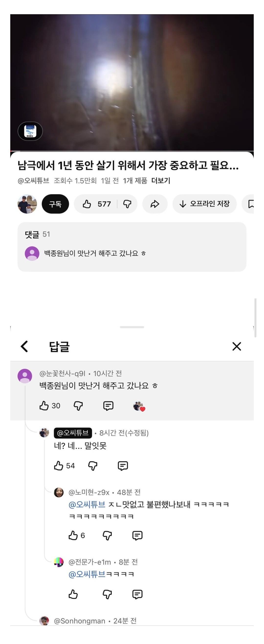Viewport: 264px width, 644px height.
Task: Like 오씨튜브's reply with 54 likes
Action: pyautogui.click(x=59, y=465)
